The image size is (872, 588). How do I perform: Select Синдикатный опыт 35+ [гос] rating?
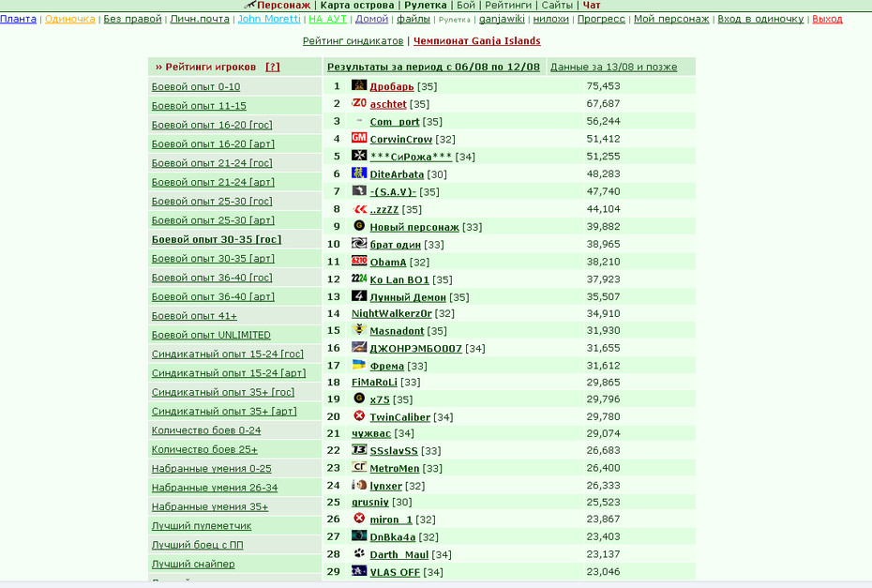223,392
